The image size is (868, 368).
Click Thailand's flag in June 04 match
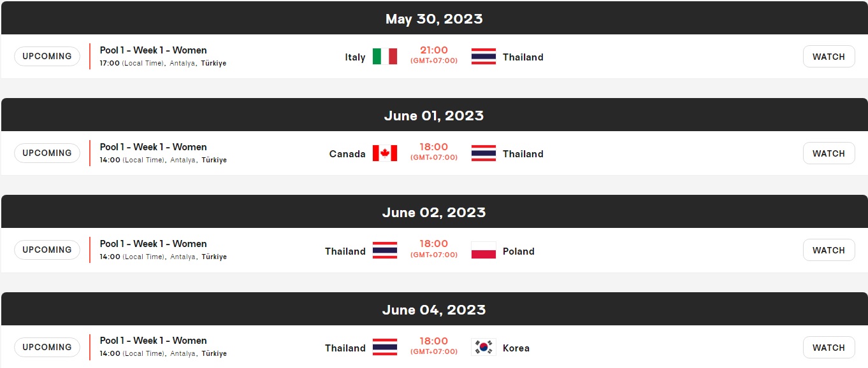click(x=385, y=348)
